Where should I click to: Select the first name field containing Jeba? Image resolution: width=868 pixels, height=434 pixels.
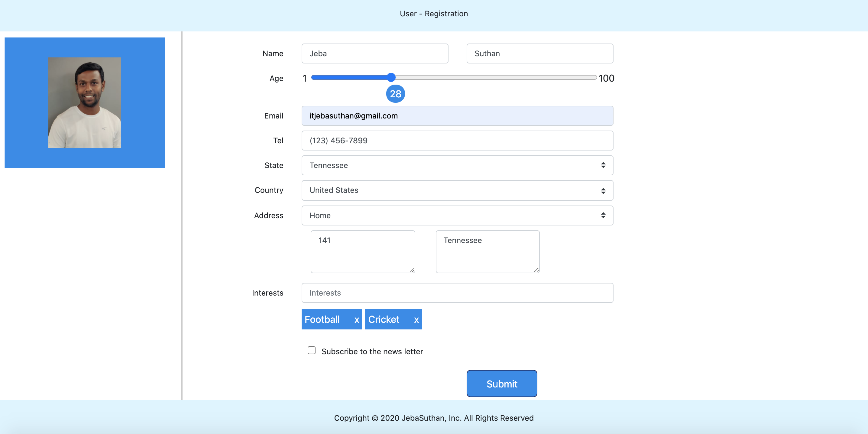click(x=374, y=53)
